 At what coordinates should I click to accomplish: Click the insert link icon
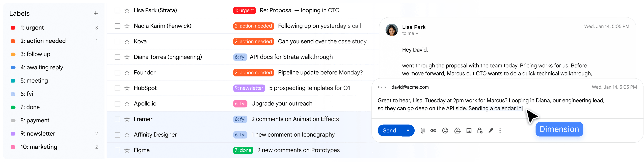pos(433,130)
